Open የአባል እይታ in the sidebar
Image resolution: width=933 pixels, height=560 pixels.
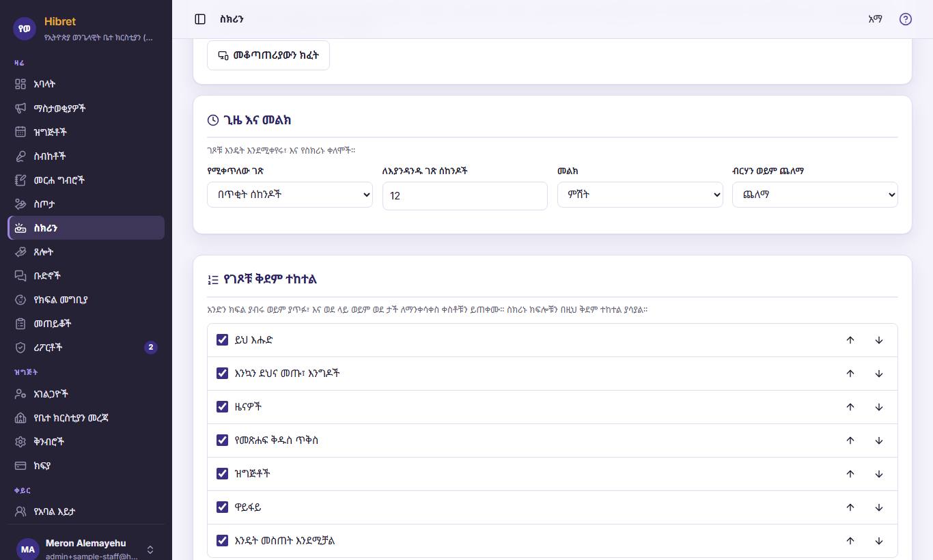click(x=86, y=511)
